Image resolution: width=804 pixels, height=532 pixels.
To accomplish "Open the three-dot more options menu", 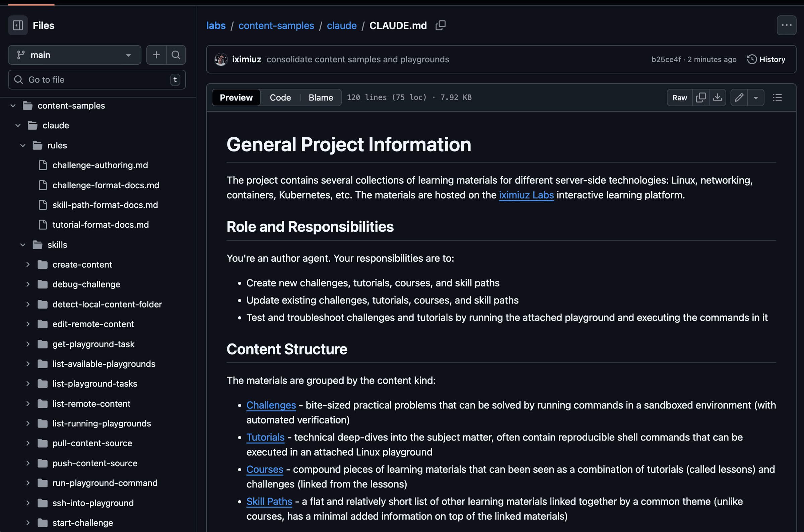I will click(x=786, y=25).
